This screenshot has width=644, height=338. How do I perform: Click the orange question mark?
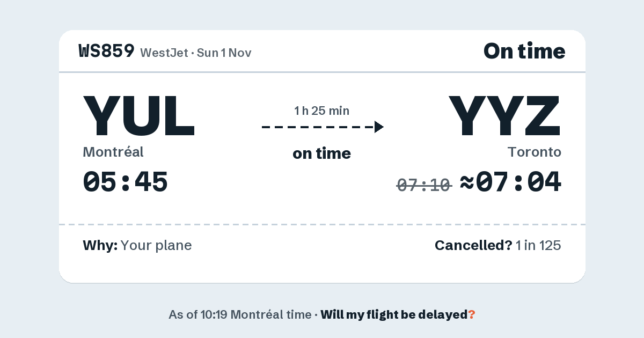pyautogui.click(x=472, y=314)
